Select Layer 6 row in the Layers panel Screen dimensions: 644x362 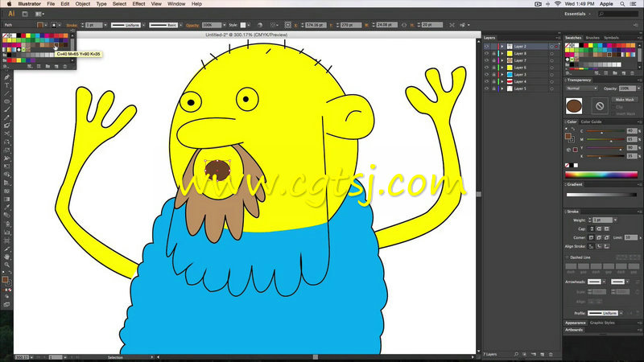tap(522, 68)
